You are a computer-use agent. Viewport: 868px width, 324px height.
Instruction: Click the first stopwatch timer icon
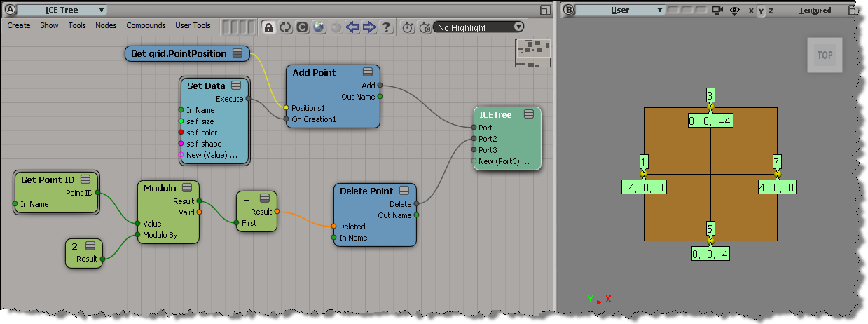coord(408,27)
